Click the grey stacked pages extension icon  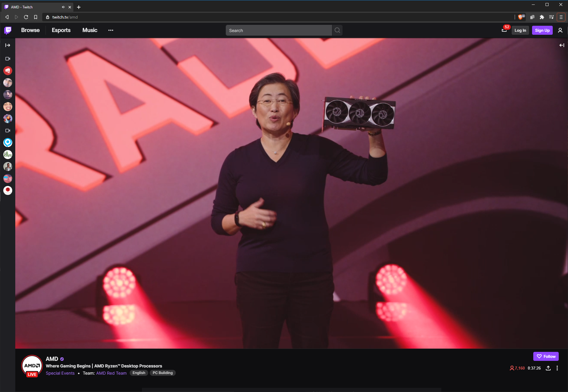(x=532, y=17)
